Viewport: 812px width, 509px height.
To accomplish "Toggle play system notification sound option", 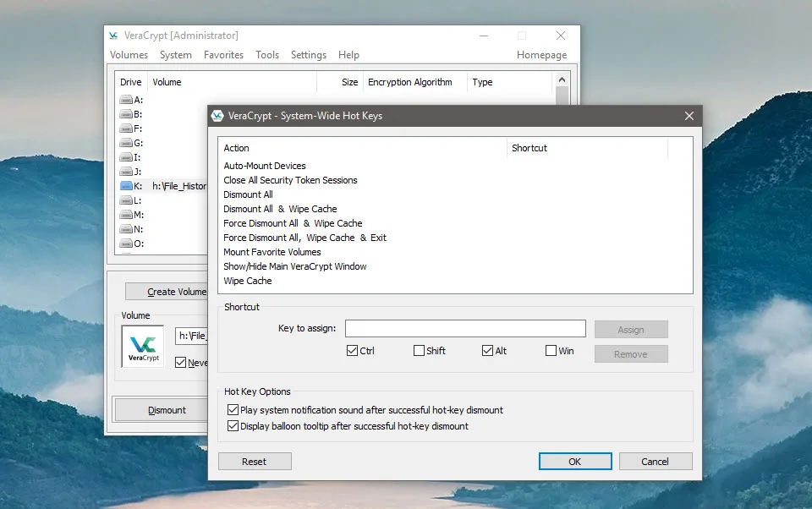I will (233, 409).
